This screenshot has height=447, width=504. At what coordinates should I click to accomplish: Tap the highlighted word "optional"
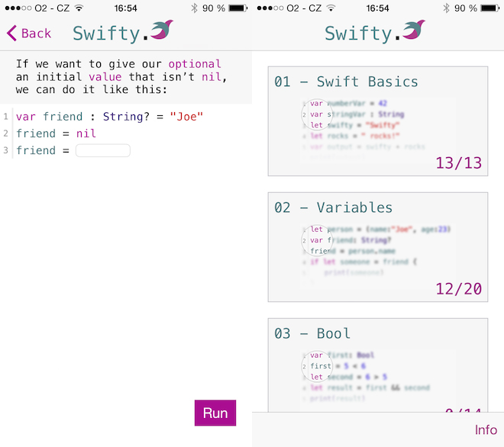tap(195, 64)
